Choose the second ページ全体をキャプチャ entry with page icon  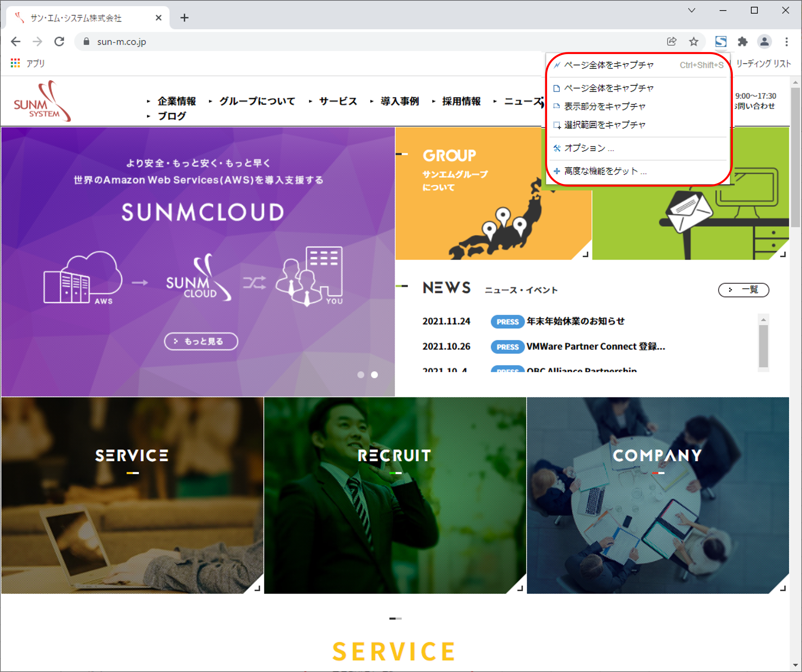pyautogui.click(x=638, y=88)
